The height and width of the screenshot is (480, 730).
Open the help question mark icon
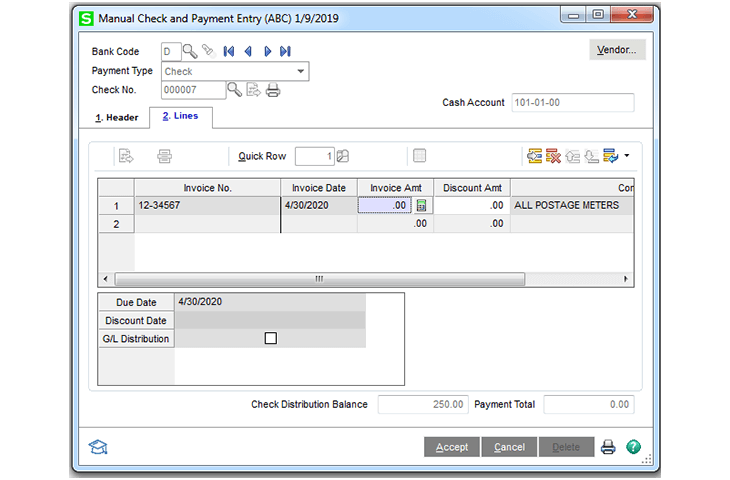[x=633, y=447]
